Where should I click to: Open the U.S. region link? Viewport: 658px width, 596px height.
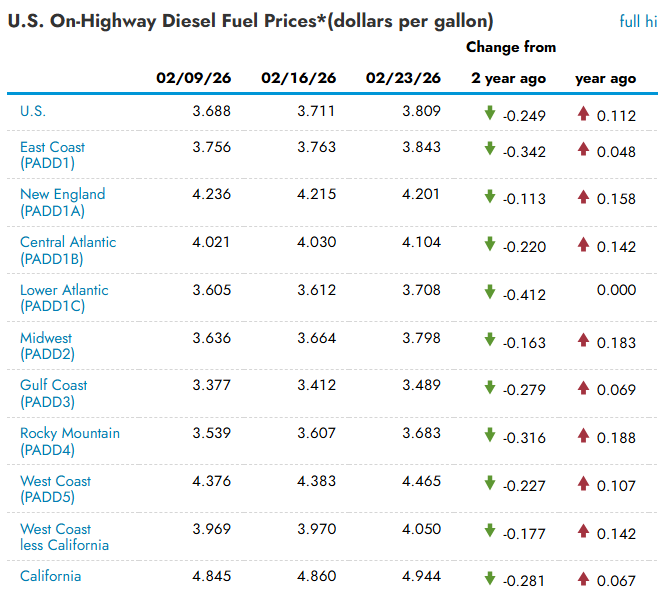click(x=33, y=111)
